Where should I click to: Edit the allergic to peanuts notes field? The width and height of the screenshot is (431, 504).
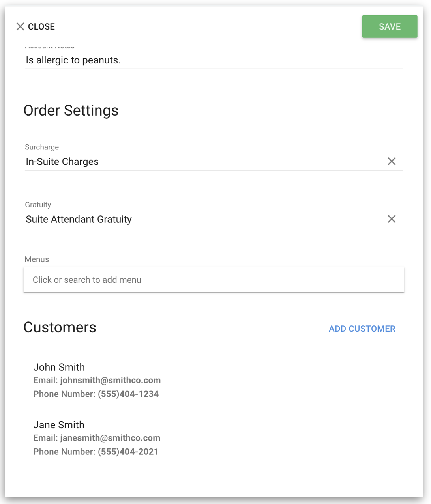coord(214,60)
